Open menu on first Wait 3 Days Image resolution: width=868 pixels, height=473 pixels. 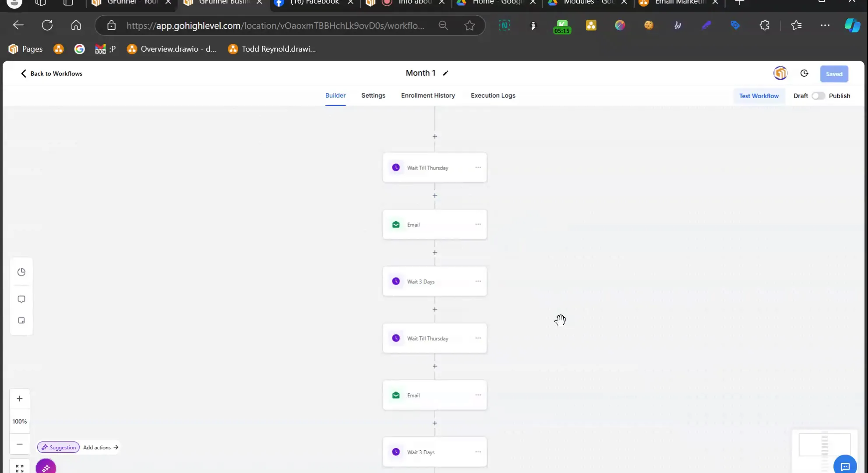point(478,282)
